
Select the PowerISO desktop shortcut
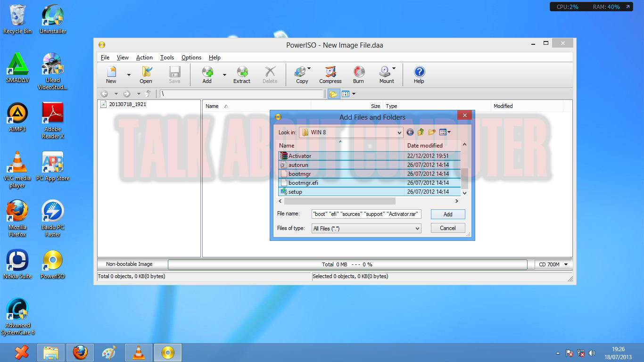(52, 264)
